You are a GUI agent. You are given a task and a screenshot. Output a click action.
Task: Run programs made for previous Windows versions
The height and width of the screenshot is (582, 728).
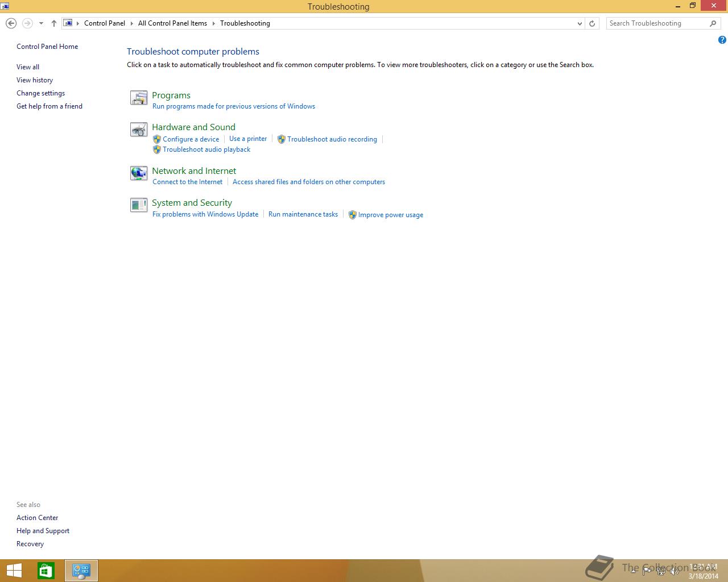234,106
